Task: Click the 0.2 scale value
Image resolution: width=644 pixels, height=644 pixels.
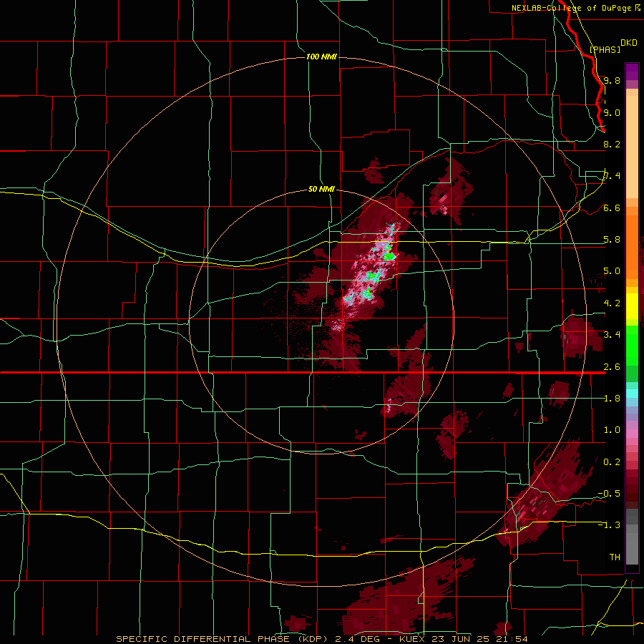Action: pos(612,462)
